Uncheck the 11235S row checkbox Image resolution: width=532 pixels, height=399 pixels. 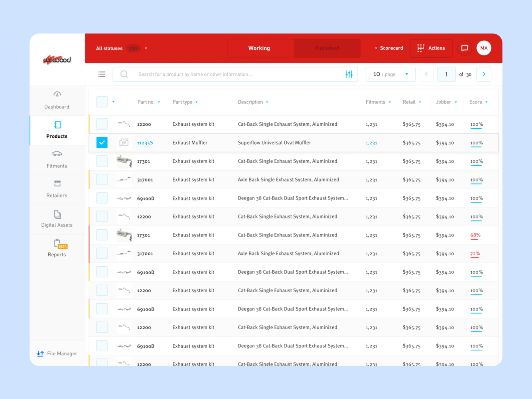(102, 143)
